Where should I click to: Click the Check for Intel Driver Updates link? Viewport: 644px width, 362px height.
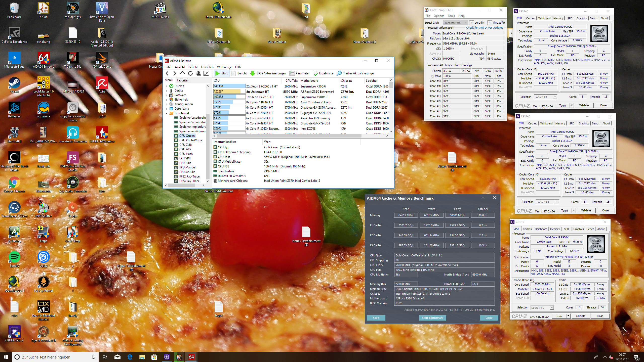484,28
